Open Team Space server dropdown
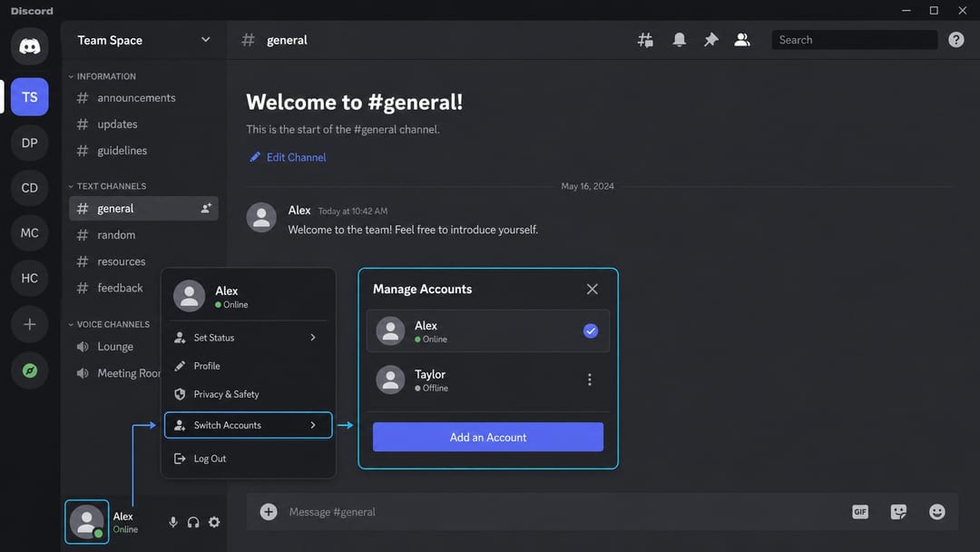Screen dimensions: 980x552 coord(143,40)
